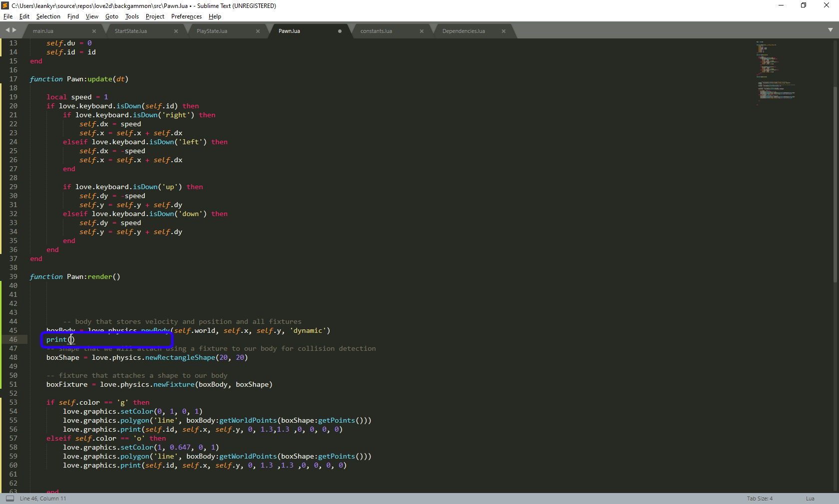
Task: Close the Dependencies.lua tab
Action: 503,31
